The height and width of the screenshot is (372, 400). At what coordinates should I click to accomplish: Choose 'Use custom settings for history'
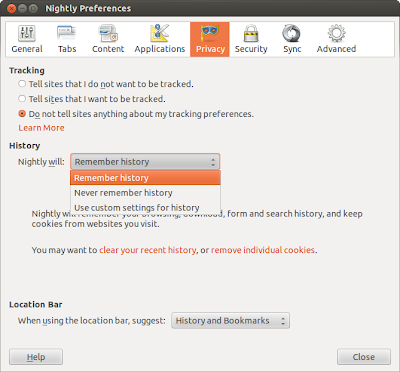coord(145,207)
